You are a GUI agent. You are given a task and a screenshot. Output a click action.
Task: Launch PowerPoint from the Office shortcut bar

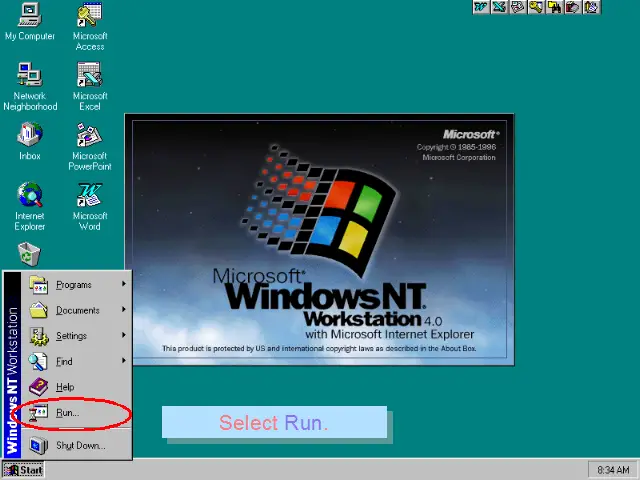click(x=518, y=7)
